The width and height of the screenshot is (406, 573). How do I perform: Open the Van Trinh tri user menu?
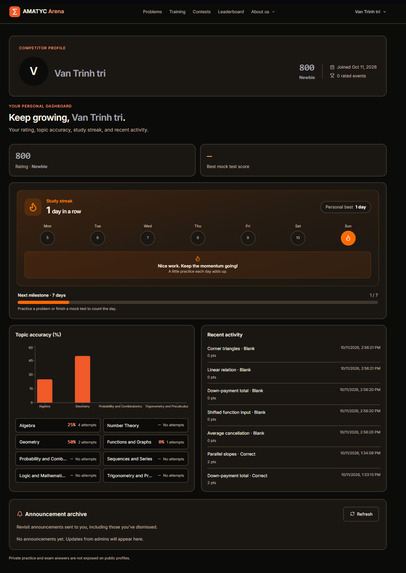(370, 12)
